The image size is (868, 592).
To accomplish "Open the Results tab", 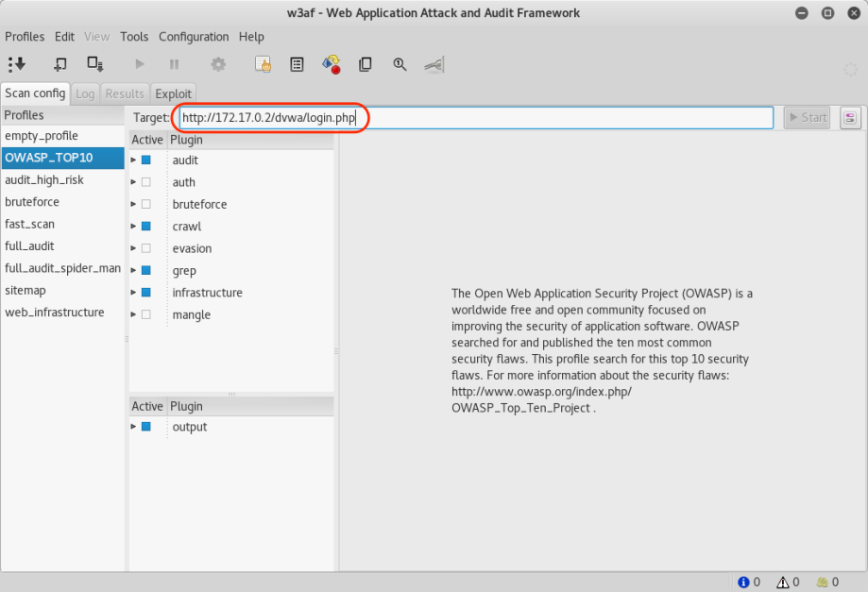I will tap(125, 93).
